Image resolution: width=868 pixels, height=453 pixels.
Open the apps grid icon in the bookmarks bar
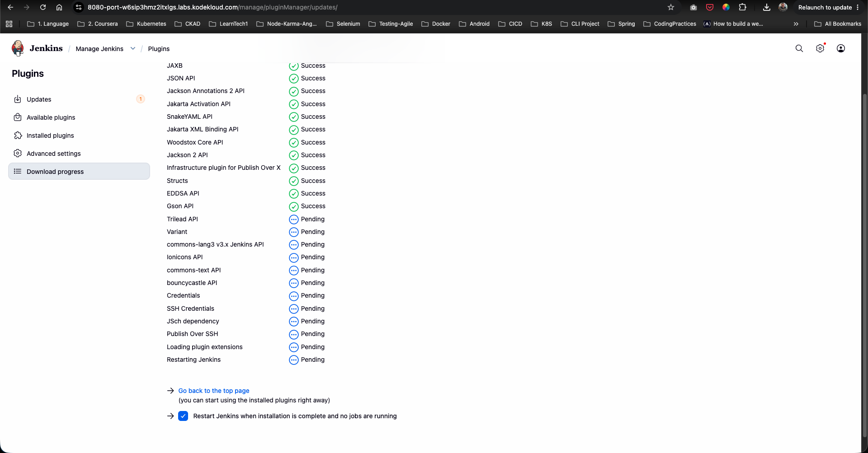(x=9, y=24)
